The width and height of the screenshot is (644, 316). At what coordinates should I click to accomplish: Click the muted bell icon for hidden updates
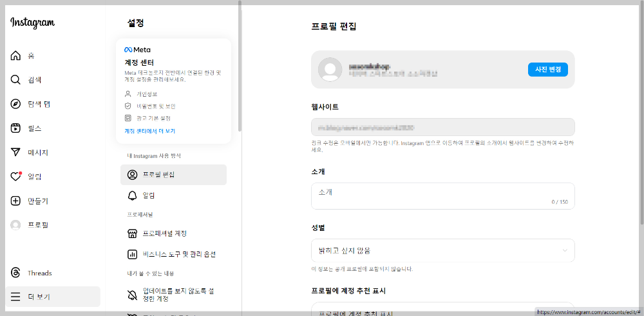click(x=132, y=295)
